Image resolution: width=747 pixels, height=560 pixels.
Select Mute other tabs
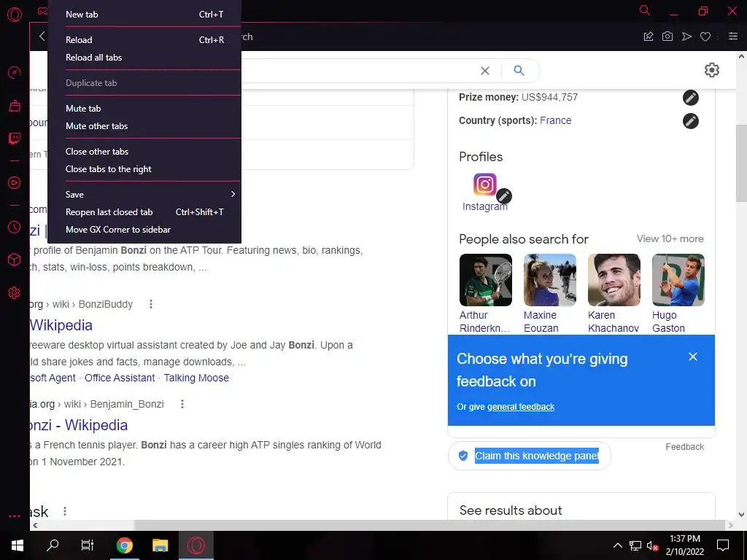(x=144, y=126)
